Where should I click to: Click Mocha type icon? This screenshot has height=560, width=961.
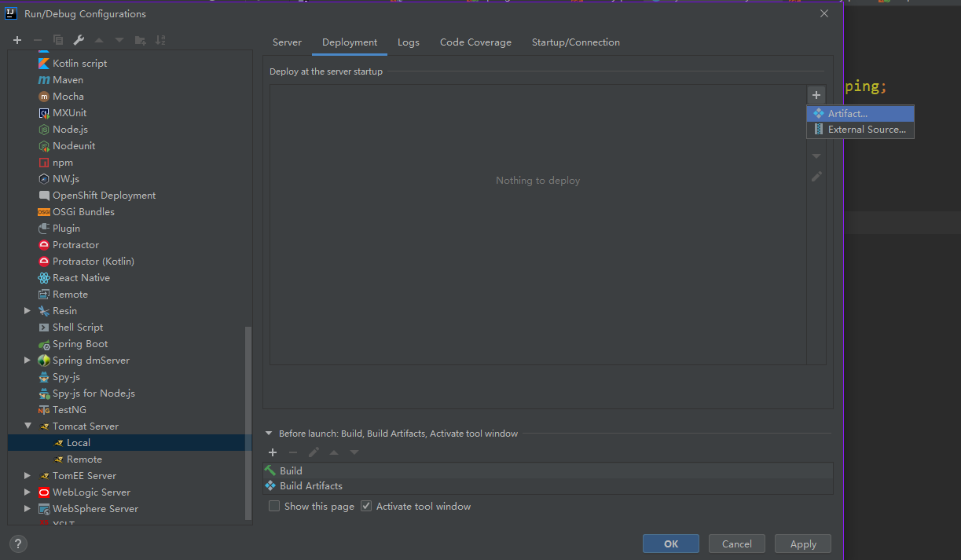[44, 97]
